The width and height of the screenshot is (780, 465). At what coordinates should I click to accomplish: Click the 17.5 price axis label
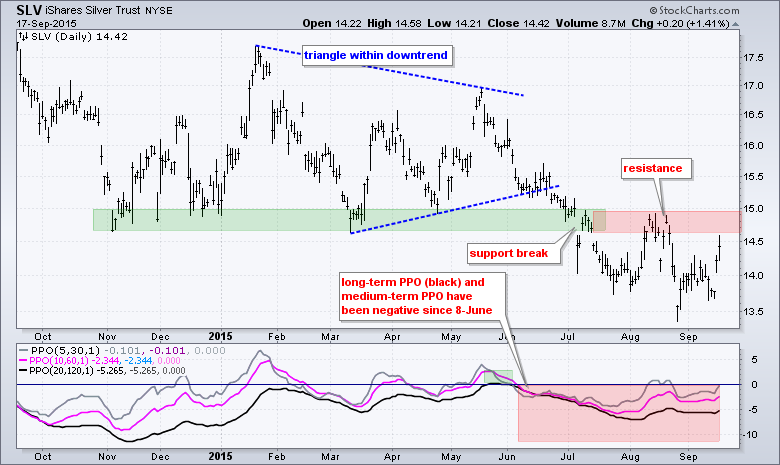tap(753, 58)
